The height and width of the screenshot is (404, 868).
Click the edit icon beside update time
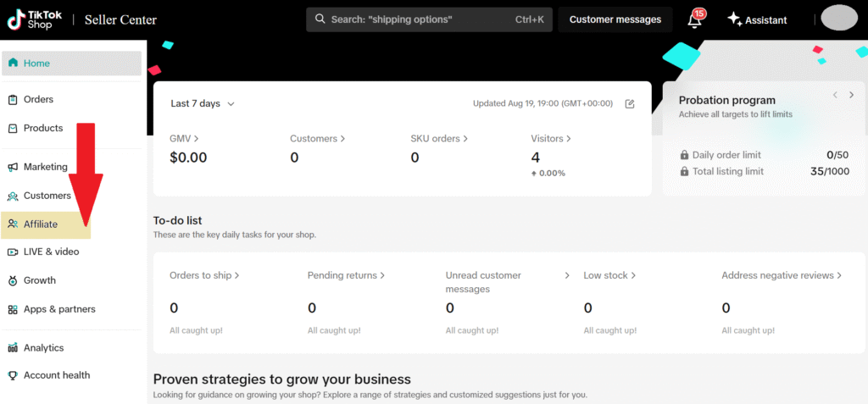[x=630, y=104]
